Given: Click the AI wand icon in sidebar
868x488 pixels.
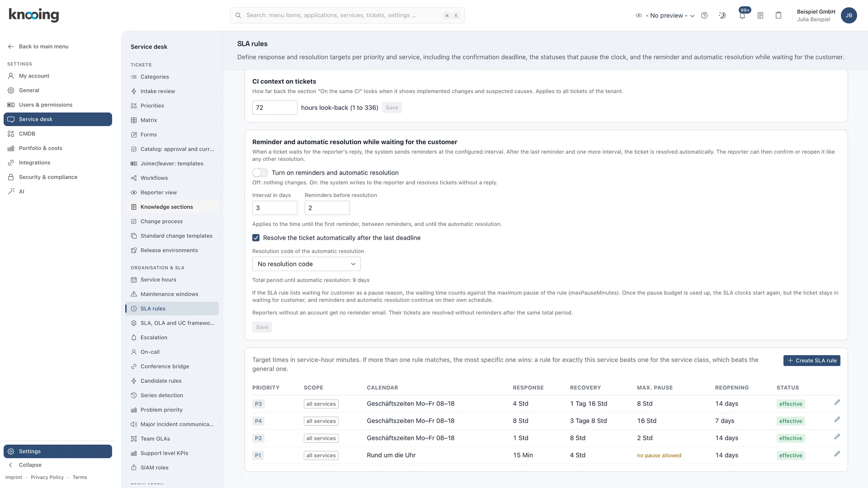Looking at the screenshot, I should pyautogui.click(x=11, y=192).
